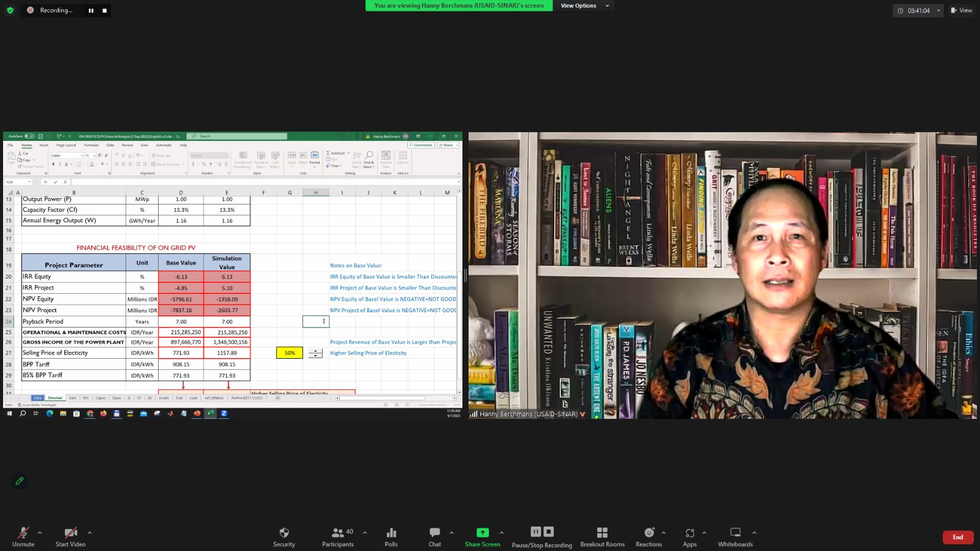
Task: Pause the recording from bottom toolbar
Action: pyautogui.click(x=535, y=532)
